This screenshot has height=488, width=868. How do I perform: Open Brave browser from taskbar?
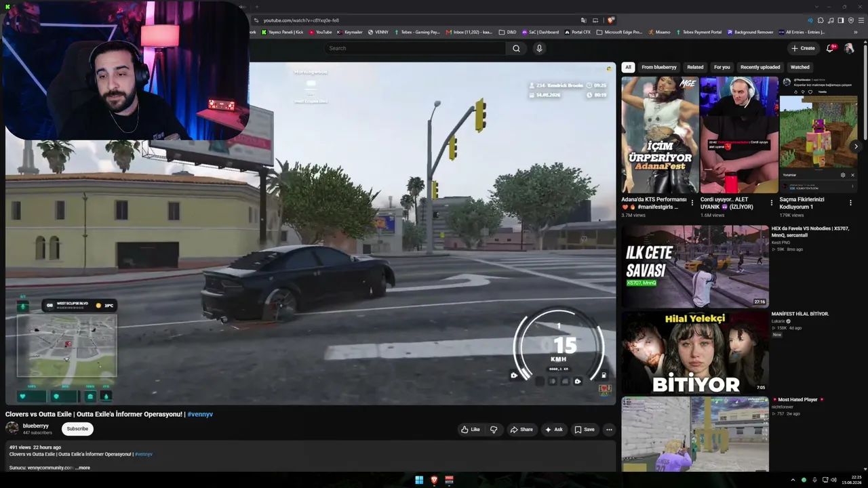pyautogui.click(x=434, y=480)
